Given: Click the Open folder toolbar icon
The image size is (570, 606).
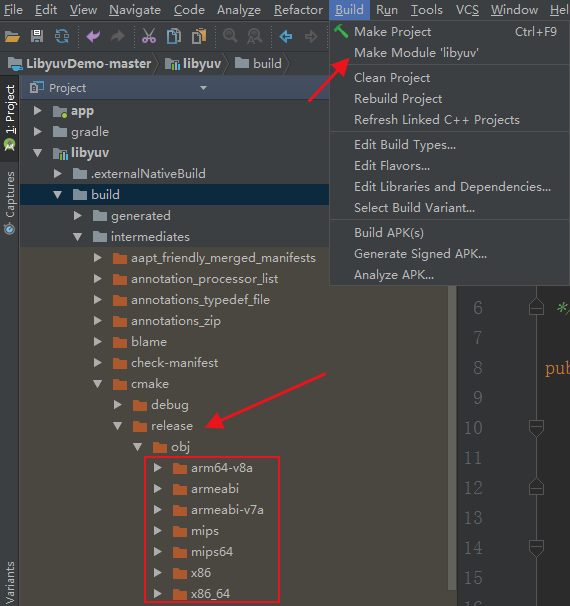Looking at the screenshot, I should point(12,37).
